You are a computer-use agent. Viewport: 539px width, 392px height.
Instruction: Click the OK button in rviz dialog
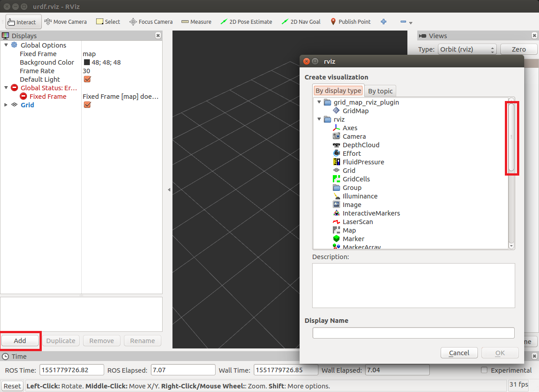(x=500, y=353)
